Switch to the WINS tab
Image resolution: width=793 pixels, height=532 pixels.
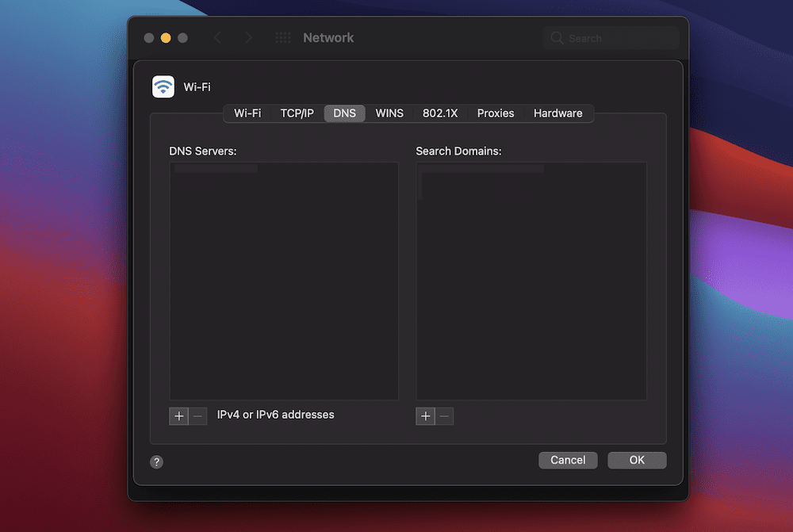pyautogui.click(x=389, y=113)
